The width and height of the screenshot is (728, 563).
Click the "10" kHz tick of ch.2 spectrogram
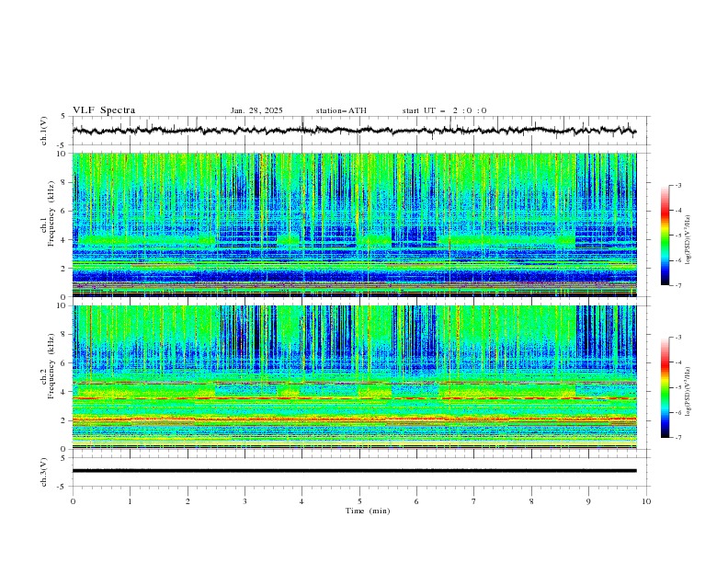tap(63, 305)
